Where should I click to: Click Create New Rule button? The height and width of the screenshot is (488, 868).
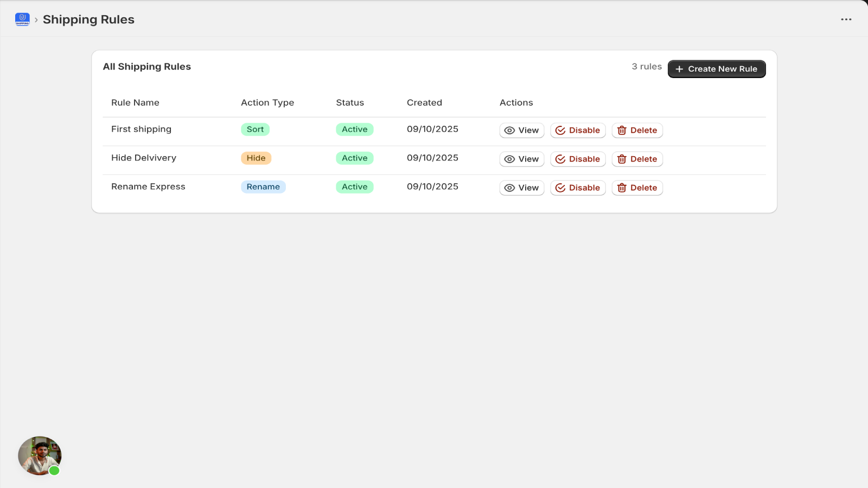tap(716, 69)
